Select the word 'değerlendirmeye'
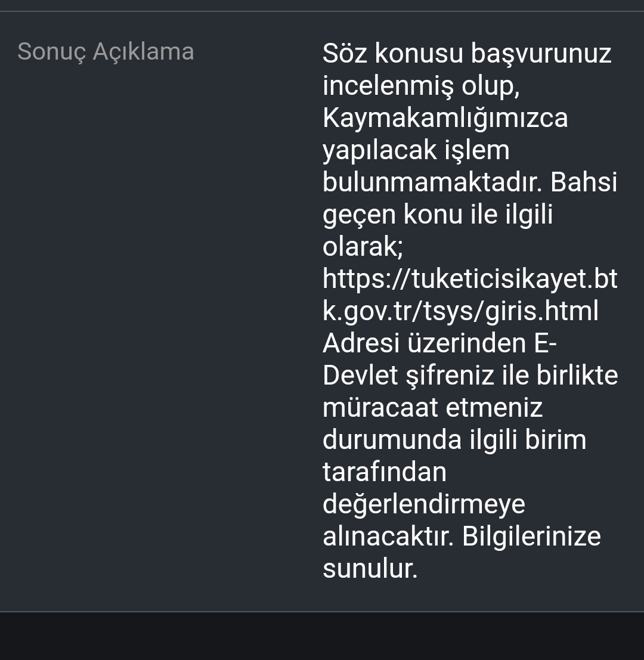This screenshot has width=644, height=660. click(423, 504)
